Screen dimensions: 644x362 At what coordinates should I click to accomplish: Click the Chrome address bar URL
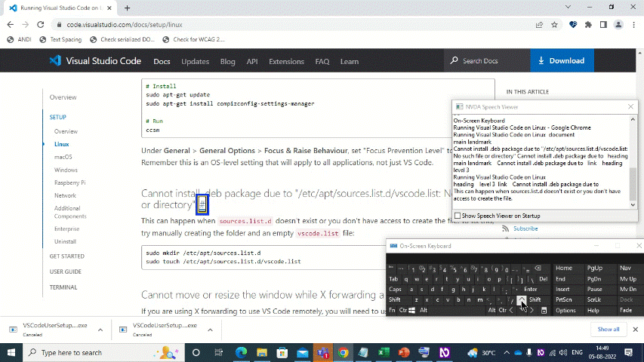[x=125, y=25]
